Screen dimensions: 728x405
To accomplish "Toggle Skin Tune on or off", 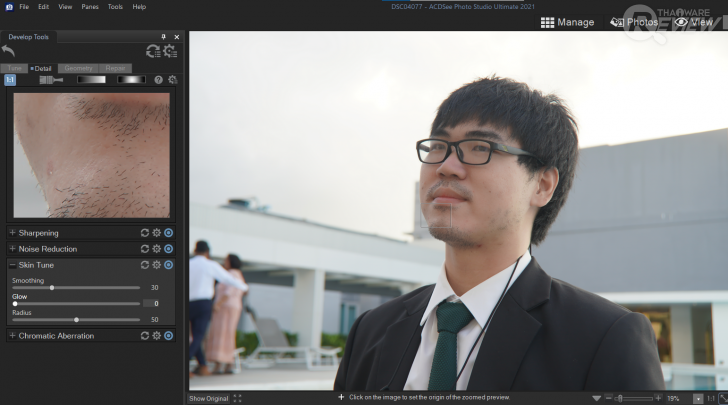I will pos(169,265).
